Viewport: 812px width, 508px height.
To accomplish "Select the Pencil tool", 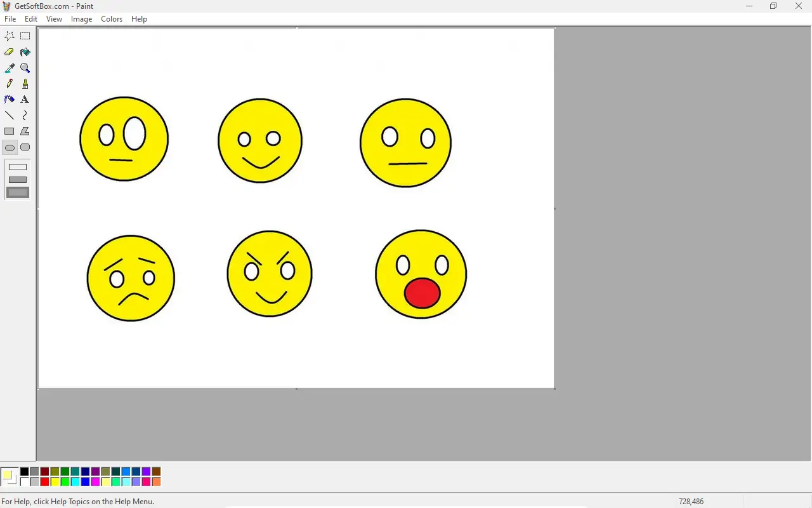I will tap(10, 84).
